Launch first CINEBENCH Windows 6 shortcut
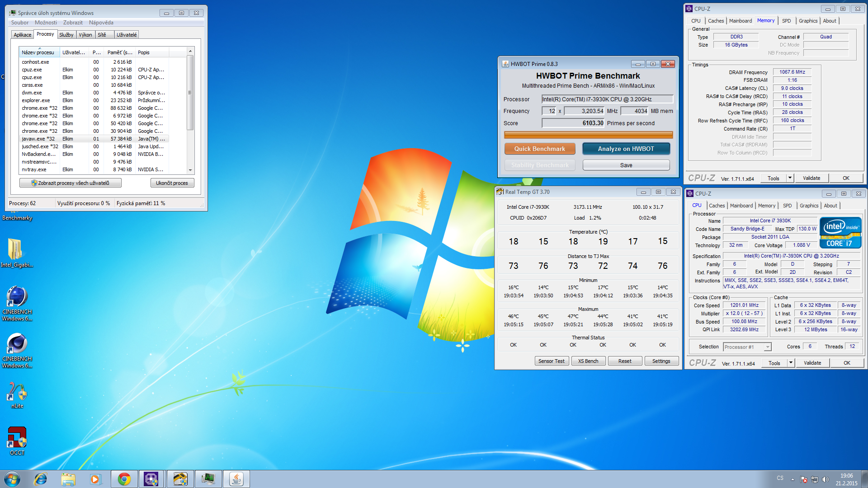Viewport: 868px width, 488px height. tap(17, 303)
